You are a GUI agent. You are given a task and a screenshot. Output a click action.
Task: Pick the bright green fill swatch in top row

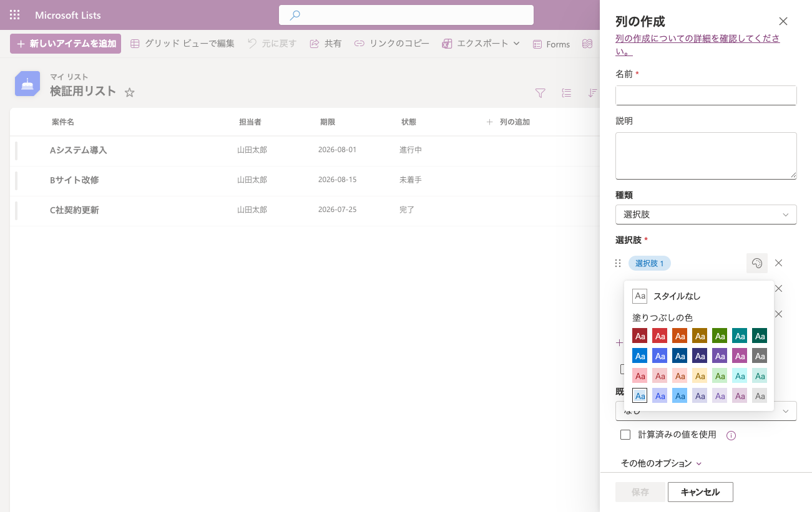[720, 336]
